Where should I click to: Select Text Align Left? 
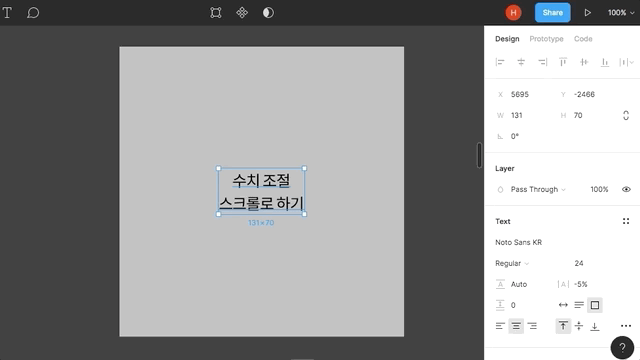coord(500,326)
